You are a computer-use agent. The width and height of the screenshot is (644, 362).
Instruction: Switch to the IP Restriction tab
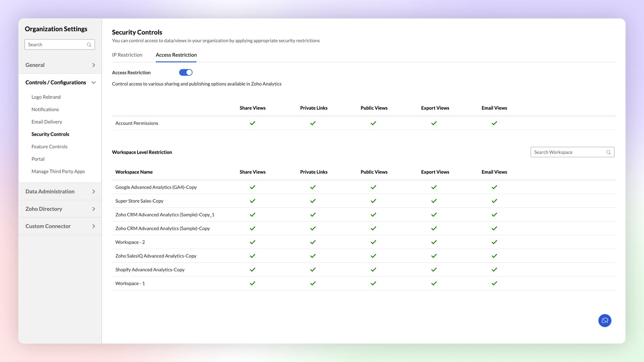click(x=127, y=55)
